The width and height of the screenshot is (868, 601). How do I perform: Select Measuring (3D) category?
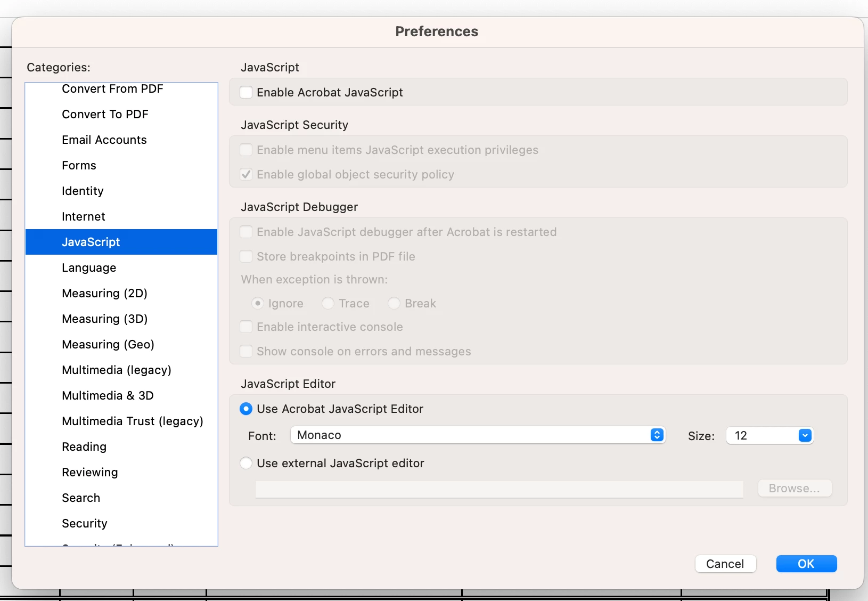point(121,319)
